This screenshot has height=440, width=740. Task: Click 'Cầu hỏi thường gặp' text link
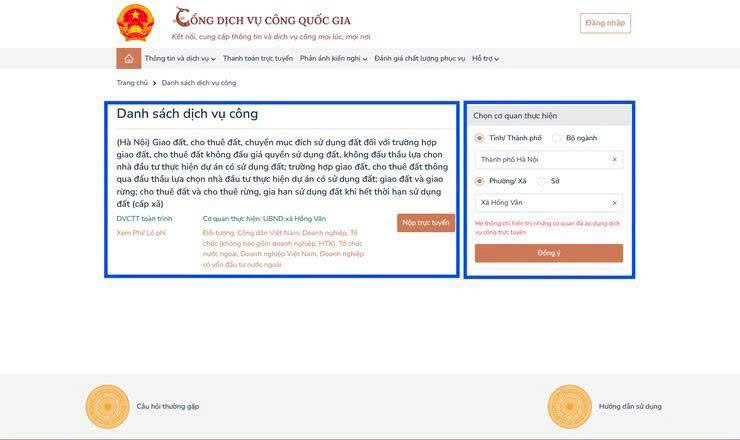click(168, 406)
